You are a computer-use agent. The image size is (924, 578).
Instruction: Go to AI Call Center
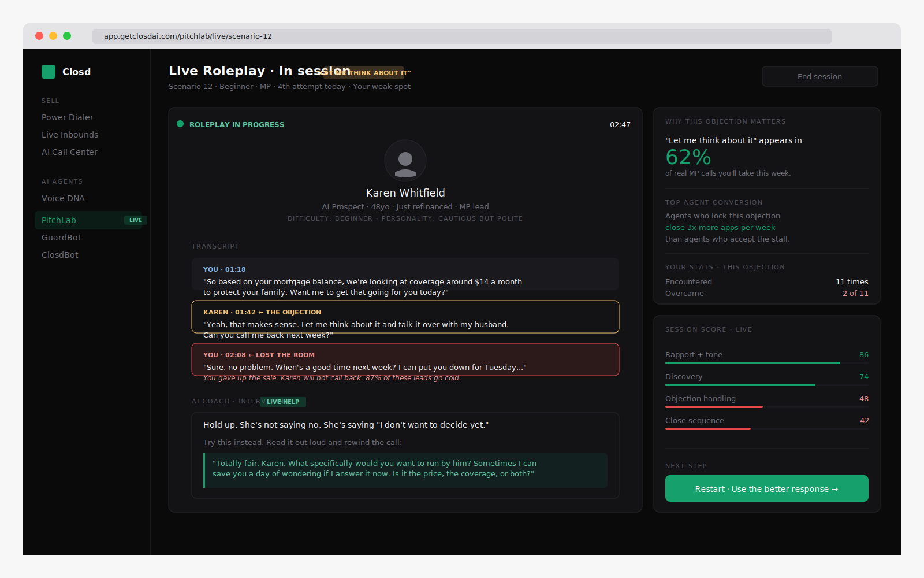(69, 152)
